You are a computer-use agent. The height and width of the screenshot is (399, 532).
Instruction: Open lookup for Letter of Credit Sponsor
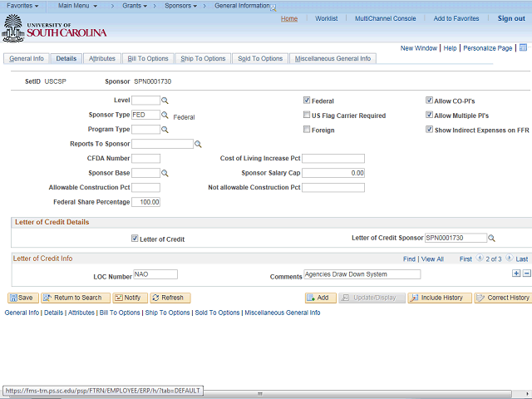(x=491, y=239)
